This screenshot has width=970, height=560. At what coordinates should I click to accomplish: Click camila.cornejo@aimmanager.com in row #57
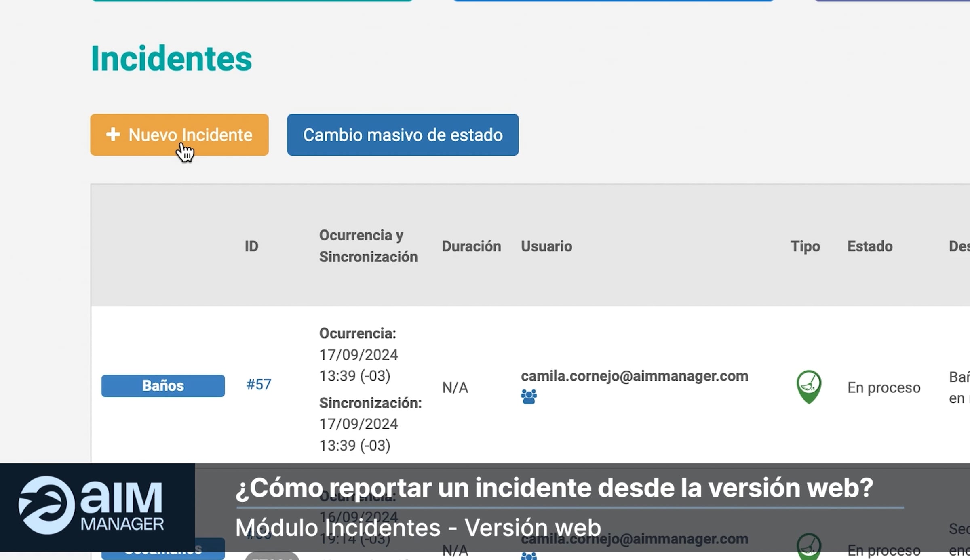(635, 376)
